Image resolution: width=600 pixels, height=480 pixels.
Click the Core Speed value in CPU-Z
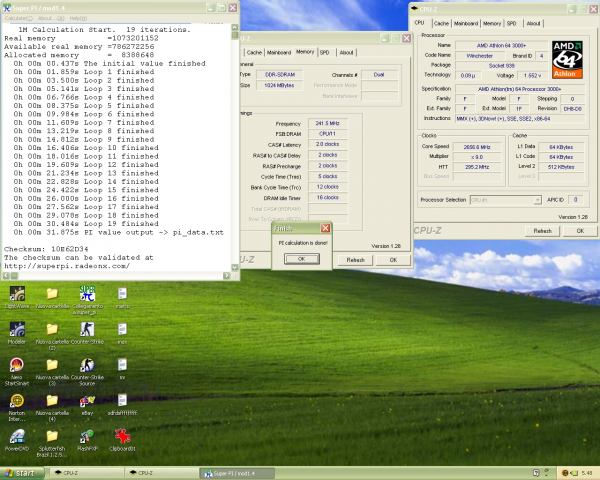[x=477, y=147]
